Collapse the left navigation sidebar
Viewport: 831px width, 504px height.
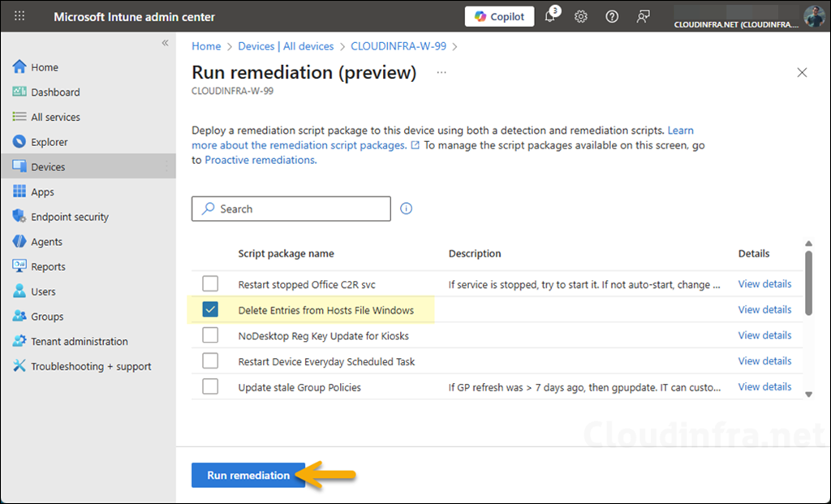click(x=165, y=42)
